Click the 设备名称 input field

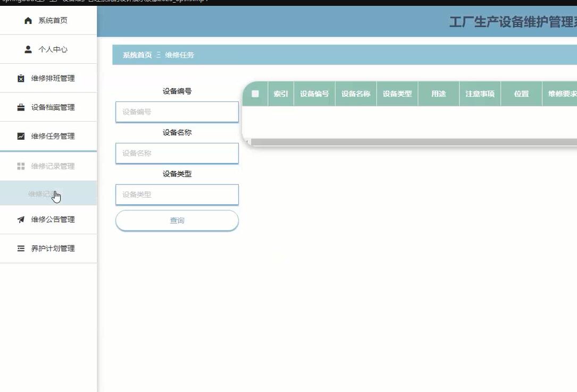coord(177,153)
